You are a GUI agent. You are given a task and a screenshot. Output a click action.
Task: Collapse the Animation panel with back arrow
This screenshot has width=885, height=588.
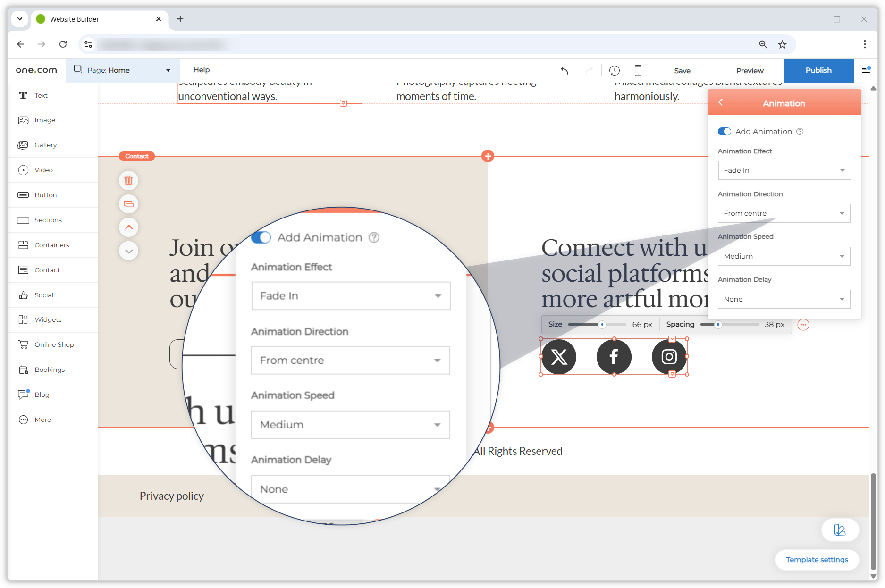coord(721,102)
